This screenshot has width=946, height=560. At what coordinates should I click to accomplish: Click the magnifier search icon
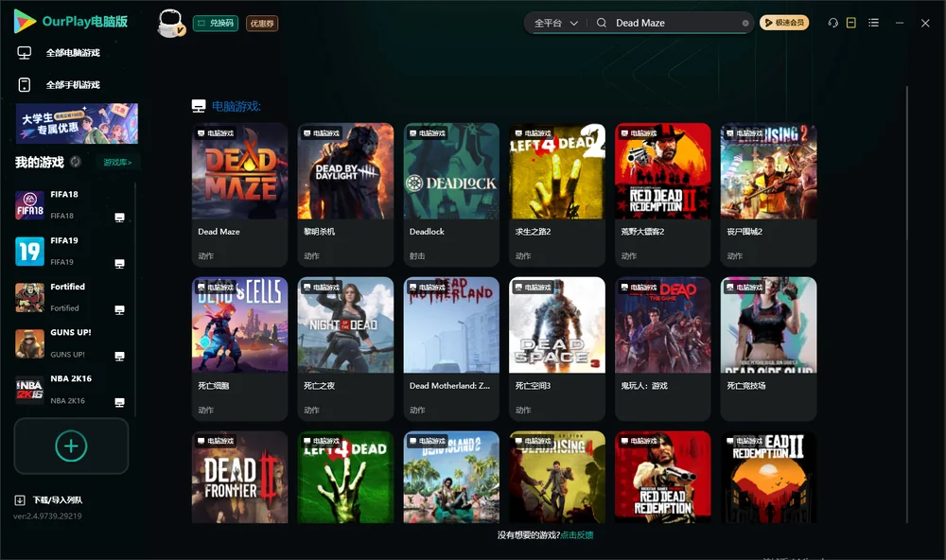pyautogui.click(x=601, y=23)
